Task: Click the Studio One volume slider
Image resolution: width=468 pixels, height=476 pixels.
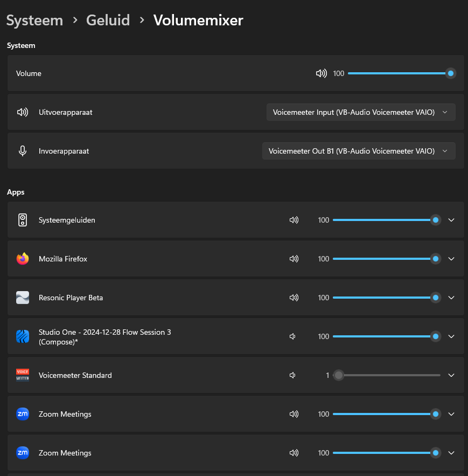Action: coord(387,336)
